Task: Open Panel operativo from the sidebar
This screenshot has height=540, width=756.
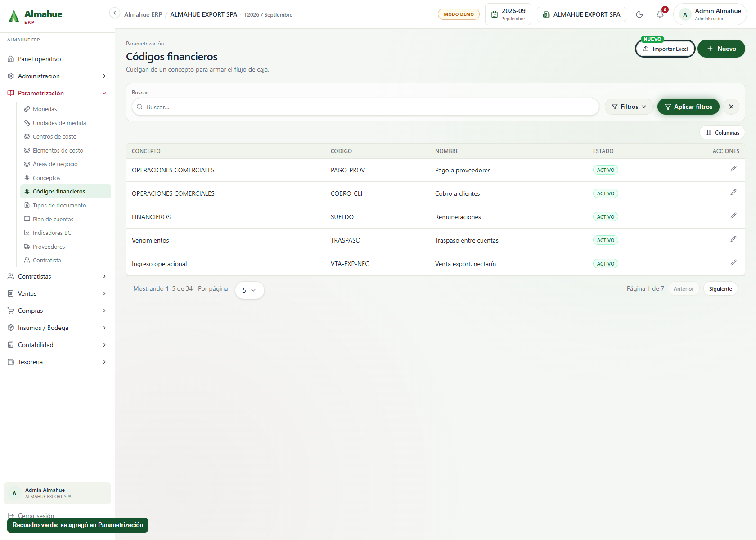Action: [57, 59]
